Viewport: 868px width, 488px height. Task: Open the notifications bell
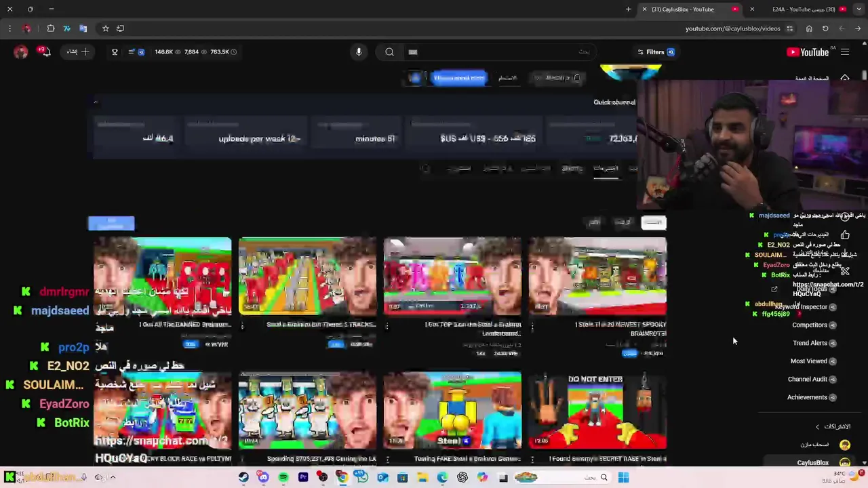[x=45, y=52]
